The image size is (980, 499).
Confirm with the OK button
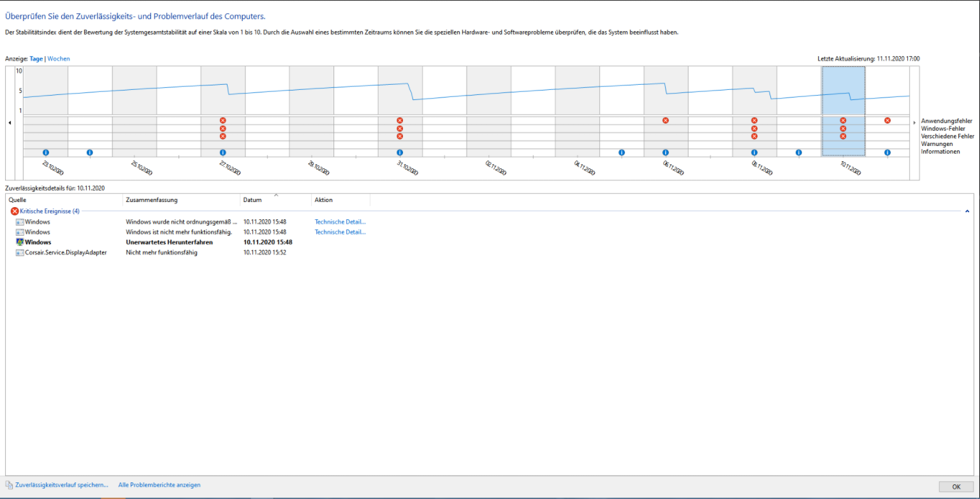(956, 486)
